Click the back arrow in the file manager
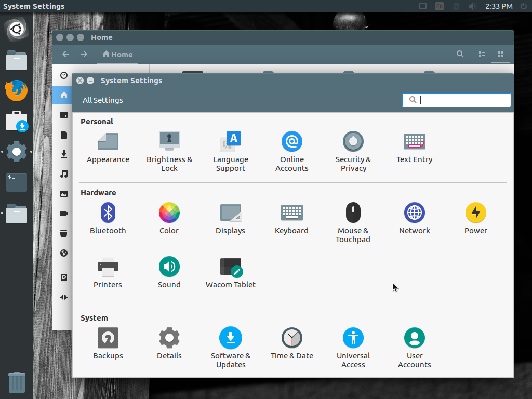The width and height of the screenshot is (532, 399). click(65, 54)
